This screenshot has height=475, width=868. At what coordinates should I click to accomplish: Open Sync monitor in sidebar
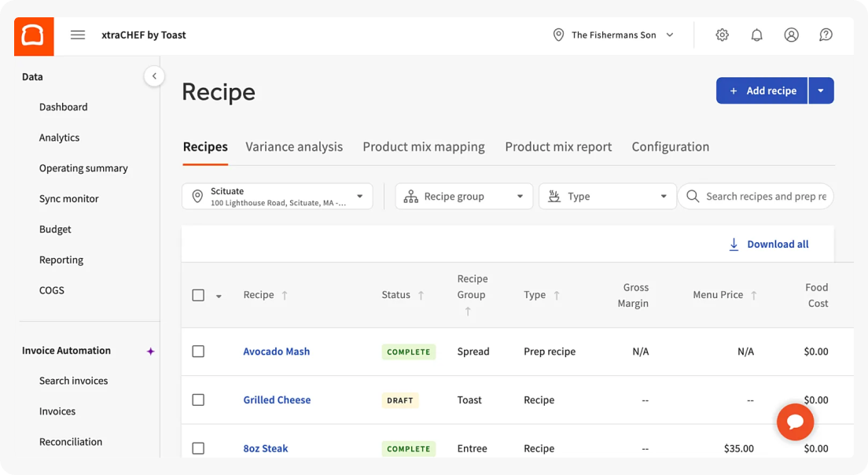[x=68, y=199]
